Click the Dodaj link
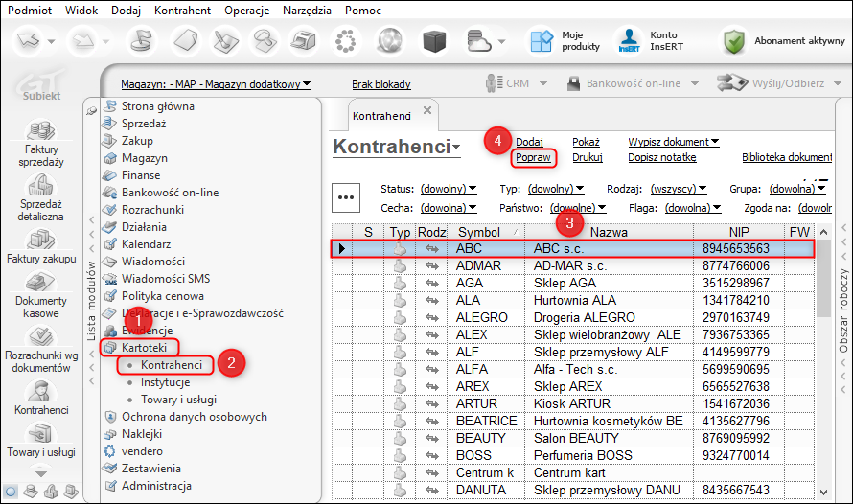 529,142
